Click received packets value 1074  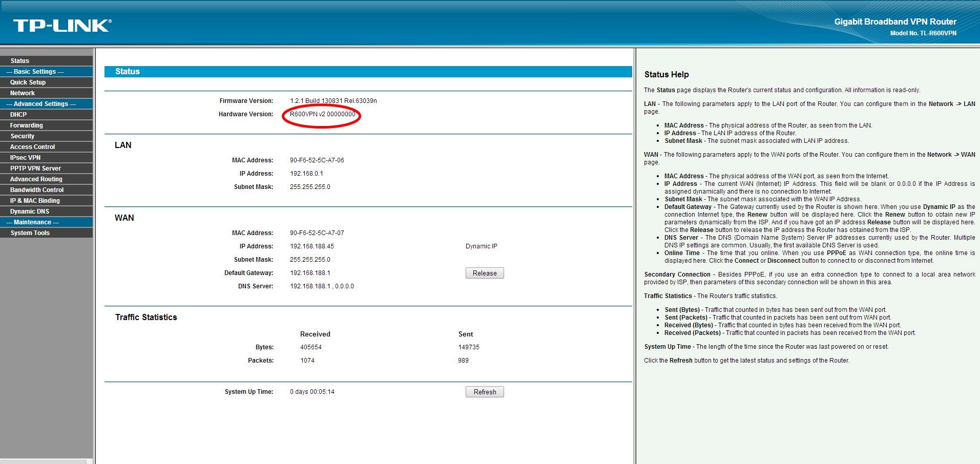point(307,361)
